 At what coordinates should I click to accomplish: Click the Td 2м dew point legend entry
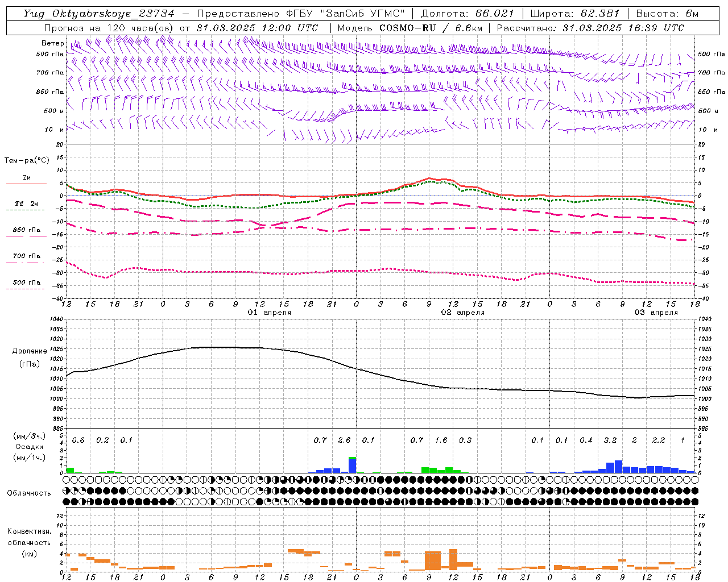tap(27, 203)
